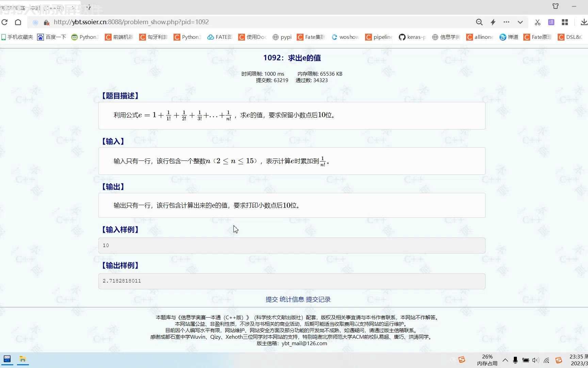The height and width of the screenshot is (368, 588).
Task: Click the scissors screenshot tool icon
Action: (x=538, y=22)
